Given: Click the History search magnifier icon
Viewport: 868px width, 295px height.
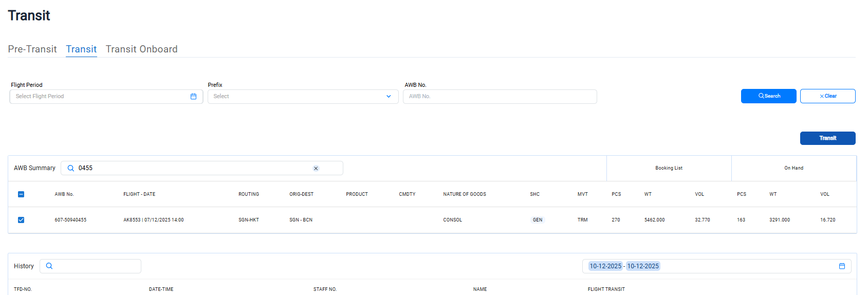Looking at the screenshot, I should click(x=49, y=266).
